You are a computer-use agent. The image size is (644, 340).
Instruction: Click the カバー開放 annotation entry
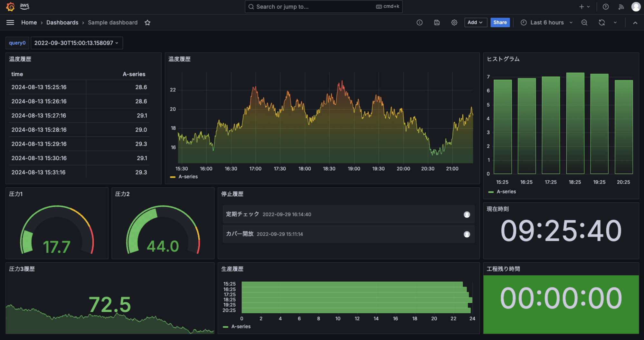[348, 234]
